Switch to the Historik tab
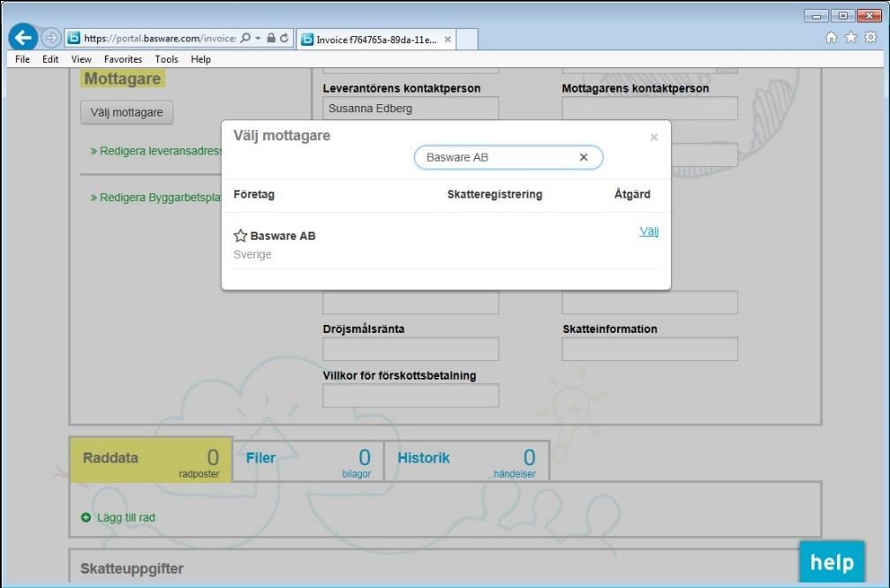Screen dimensions: 890x588 pyautogui.click(x=466, y=462)
